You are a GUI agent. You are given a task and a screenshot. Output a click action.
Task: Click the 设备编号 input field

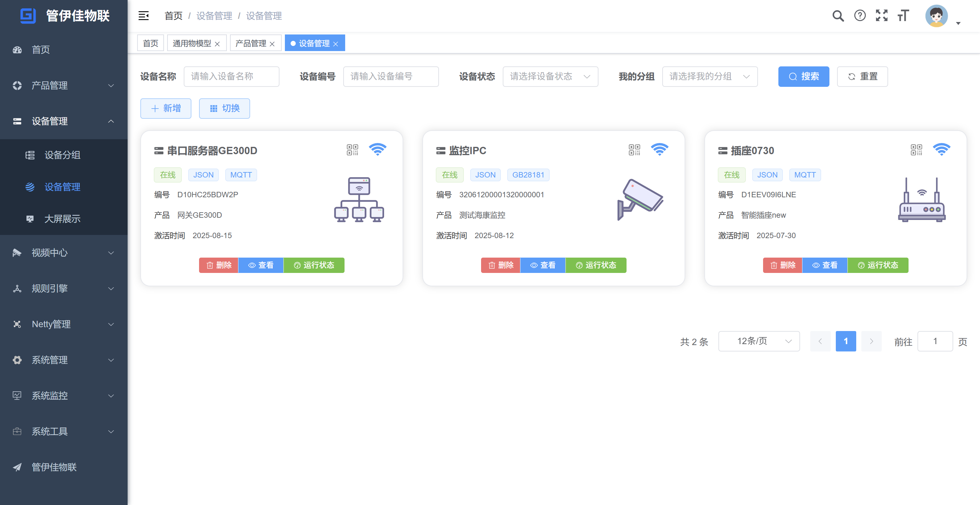(391, 77)
